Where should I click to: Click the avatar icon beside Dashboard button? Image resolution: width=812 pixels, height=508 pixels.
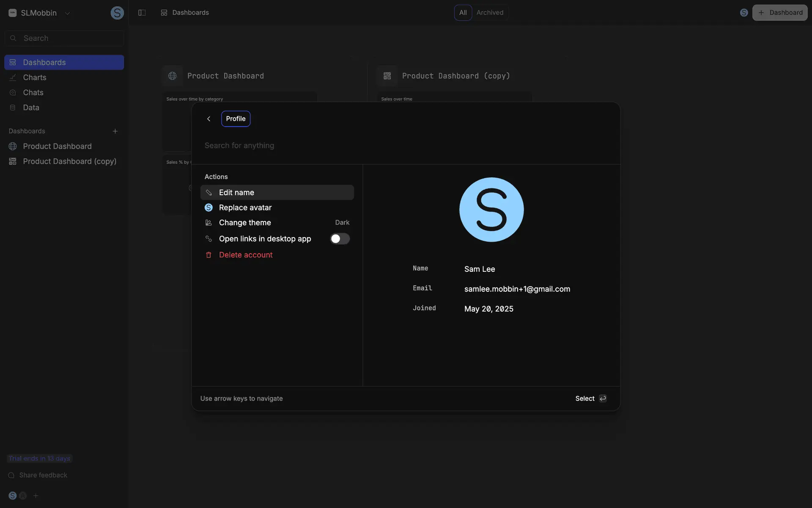point(744,13)
